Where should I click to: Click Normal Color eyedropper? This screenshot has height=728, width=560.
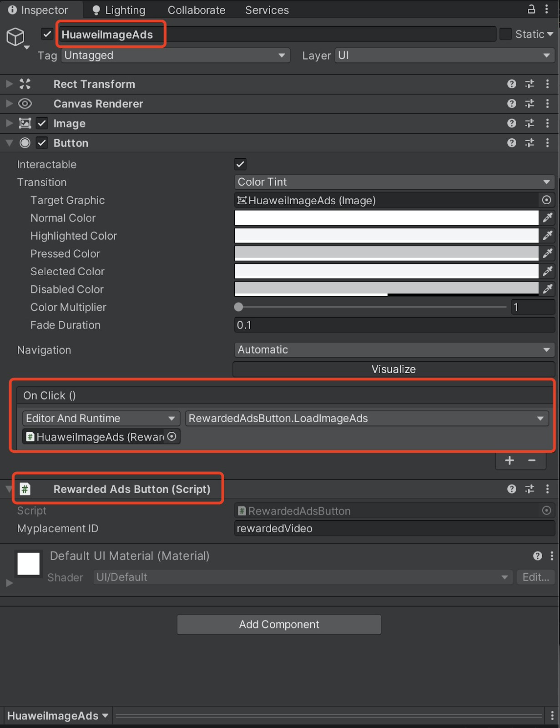tap(548, 217)
